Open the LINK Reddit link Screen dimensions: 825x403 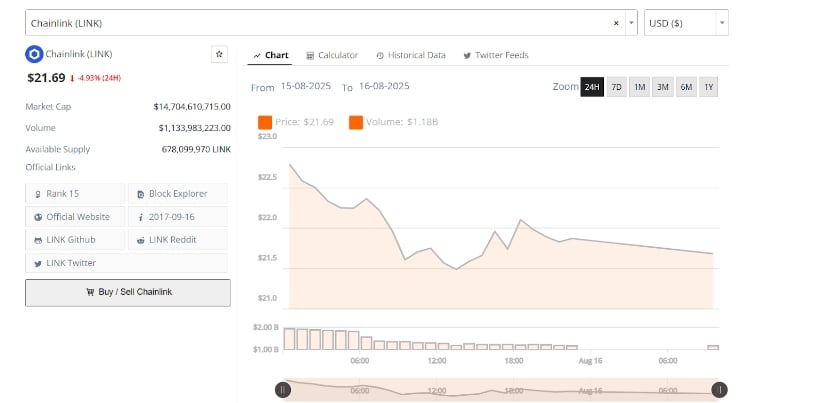coord(178,240)
